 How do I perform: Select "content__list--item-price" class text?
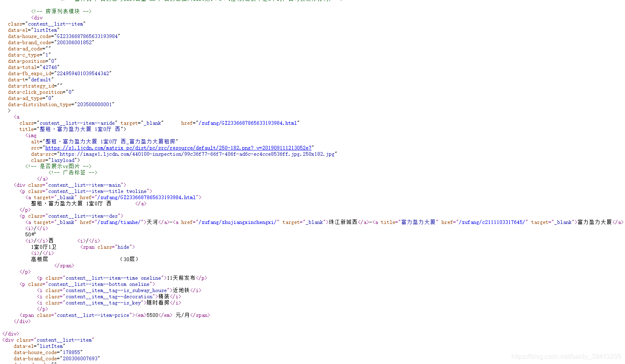pyautogui.click(x=93, y=315)
